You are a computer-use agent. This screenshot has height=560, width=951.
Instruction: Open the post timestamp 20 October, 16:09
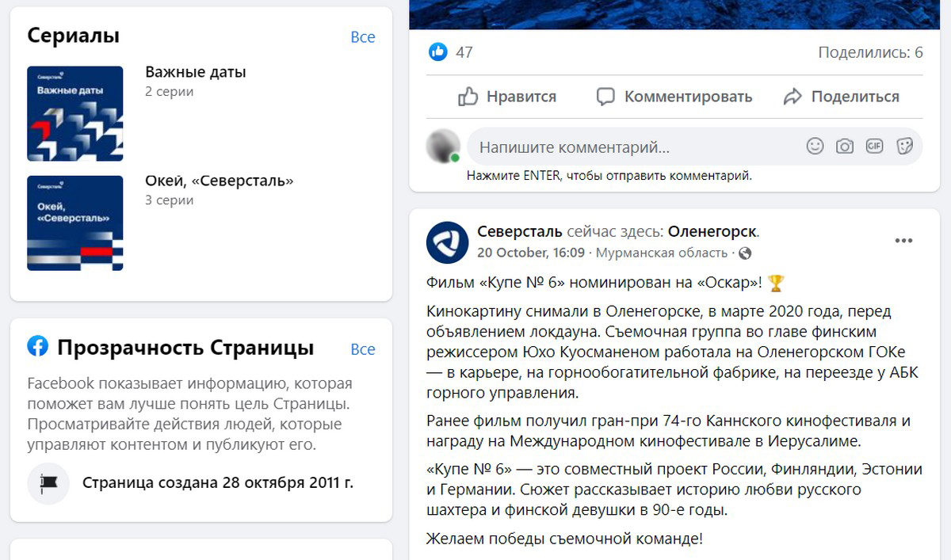pyautogui.click(x=531, y=253)
